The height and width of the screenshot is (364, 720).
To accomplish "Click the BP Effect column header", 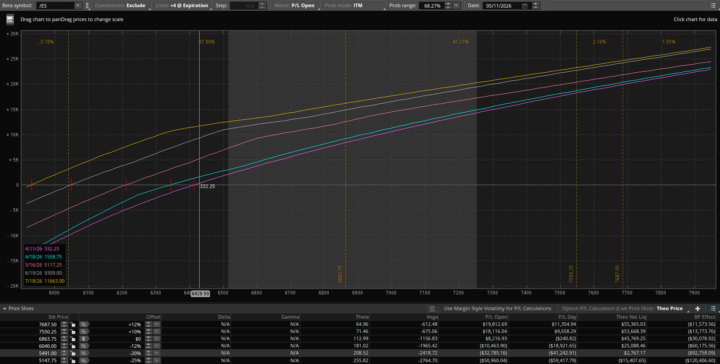I will pos(704,317).
